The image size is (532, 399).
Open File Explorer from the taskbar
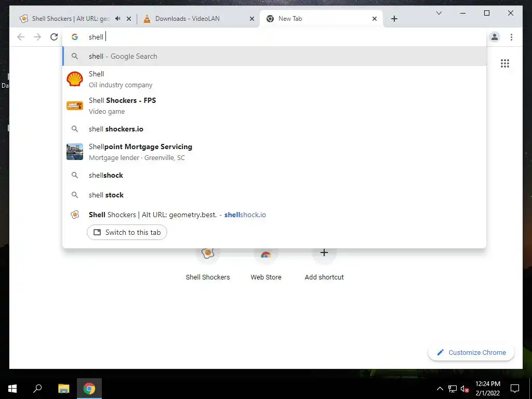[63, 389]
